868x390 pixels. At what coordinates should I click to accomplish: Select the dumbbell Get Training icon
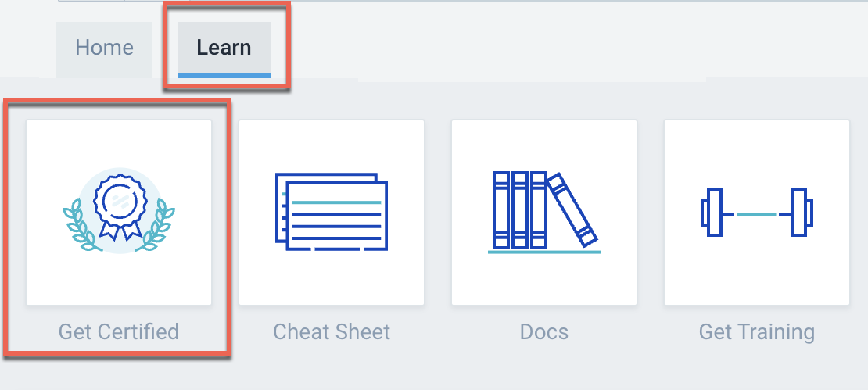click(x=756, y=213)
